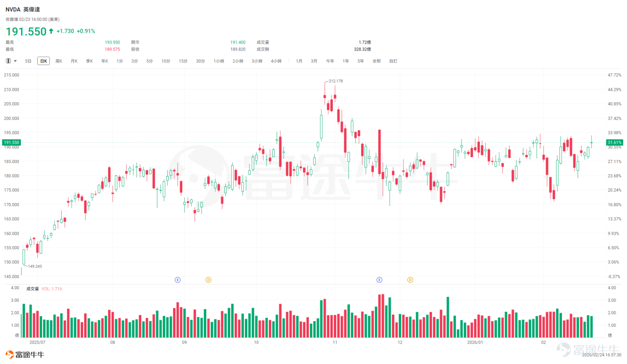Expand the layout dropdown arrow
This screenshot has width=627, height=364.
point(15,61)
